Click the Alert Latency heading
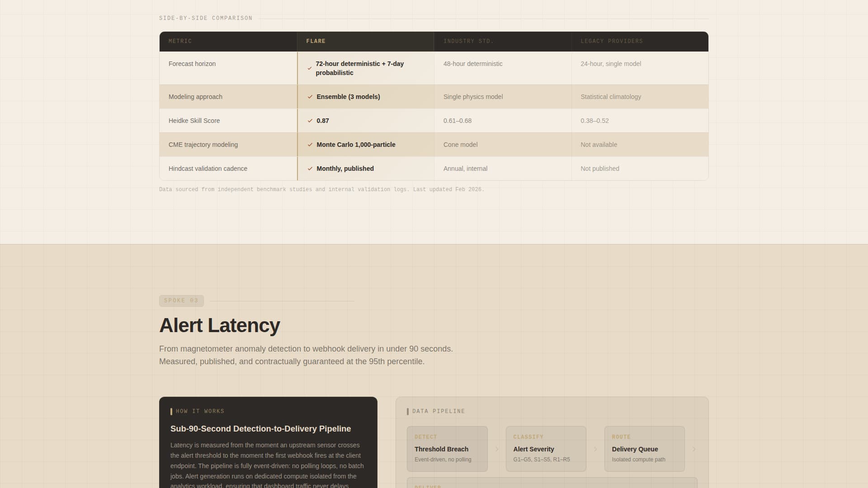 point(220,325)
